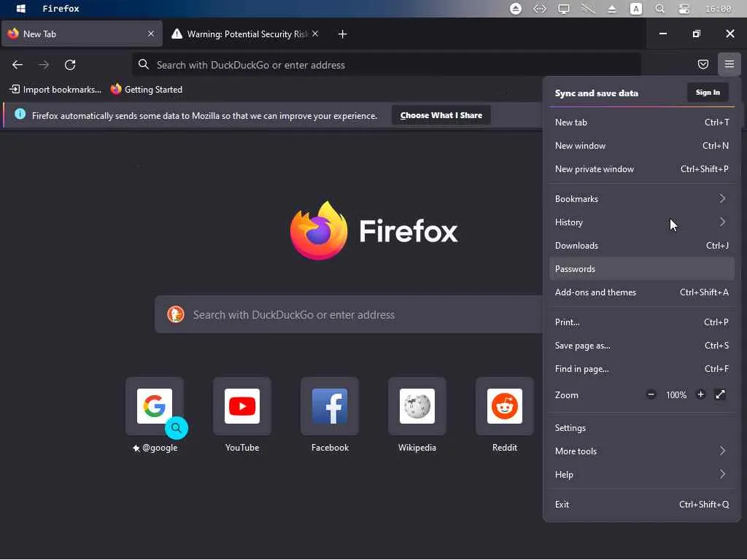Screen dimensions: 747x560
Task: Decrease zoom with the minus button
Action: pos(651,394)
